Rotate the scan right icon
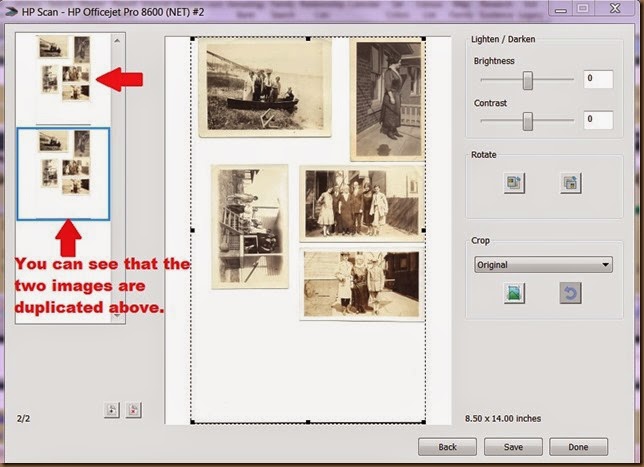This screenshot has height=467, width=644. [x=570, y=183]
